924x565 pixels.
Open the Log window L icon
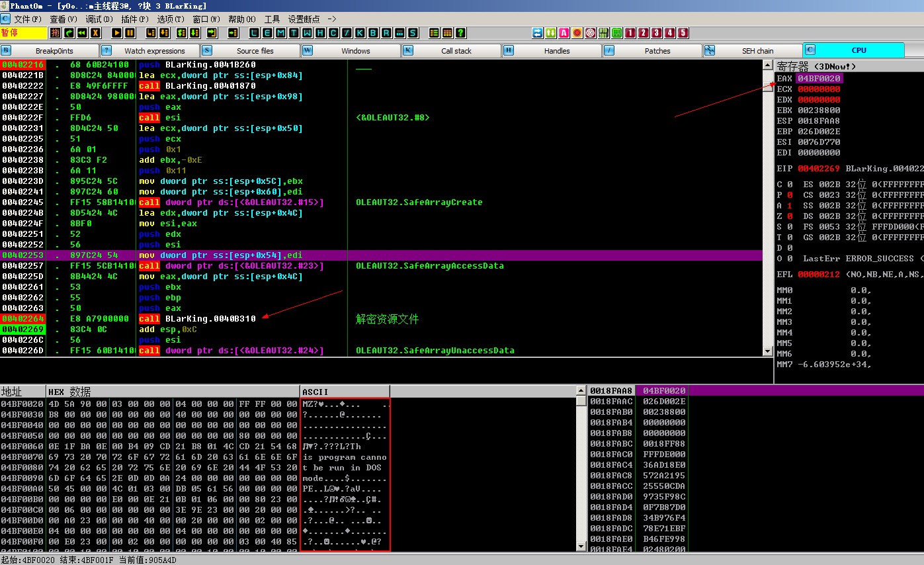point(254,33)
